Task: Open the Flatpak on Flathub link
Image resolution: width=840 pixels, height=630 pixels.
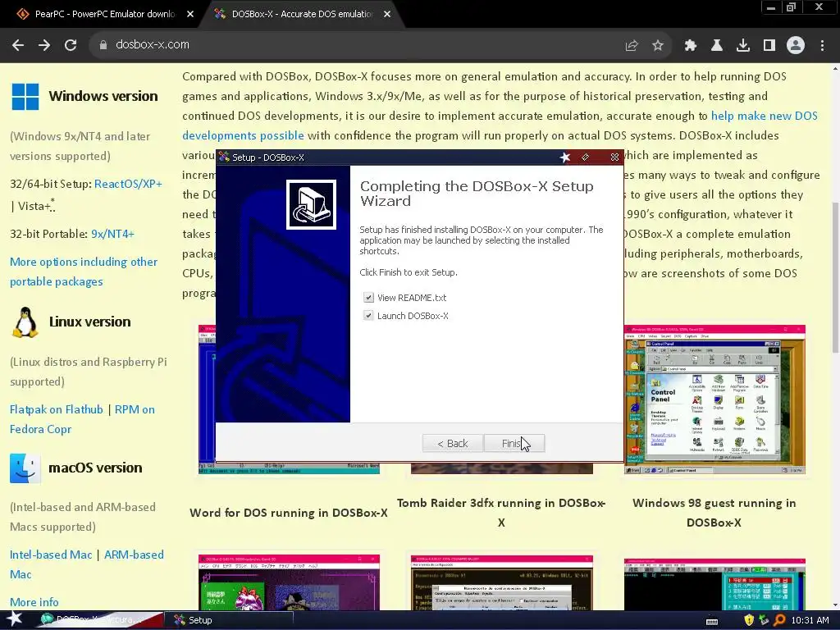Action: click(57, 409)
